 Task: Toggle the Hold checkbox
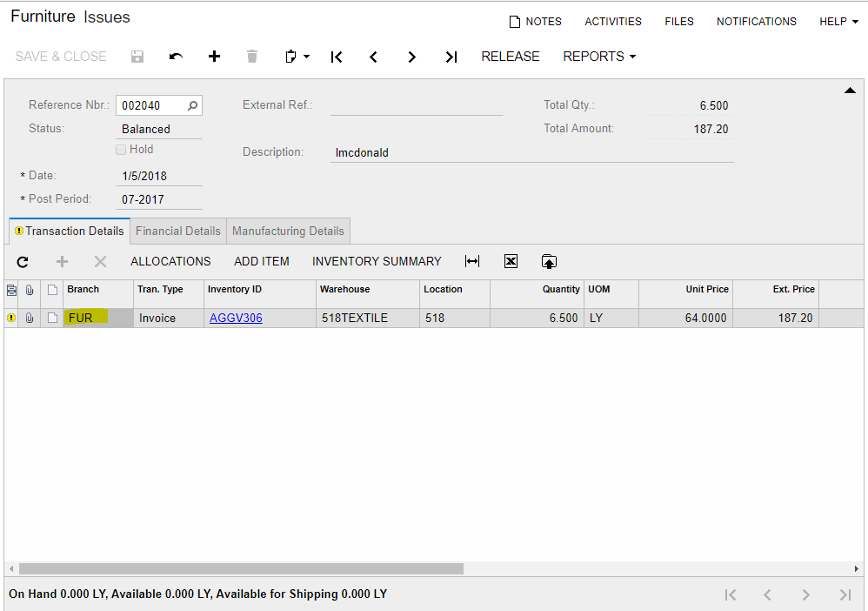pyautogui.click(x=122, y=150)
